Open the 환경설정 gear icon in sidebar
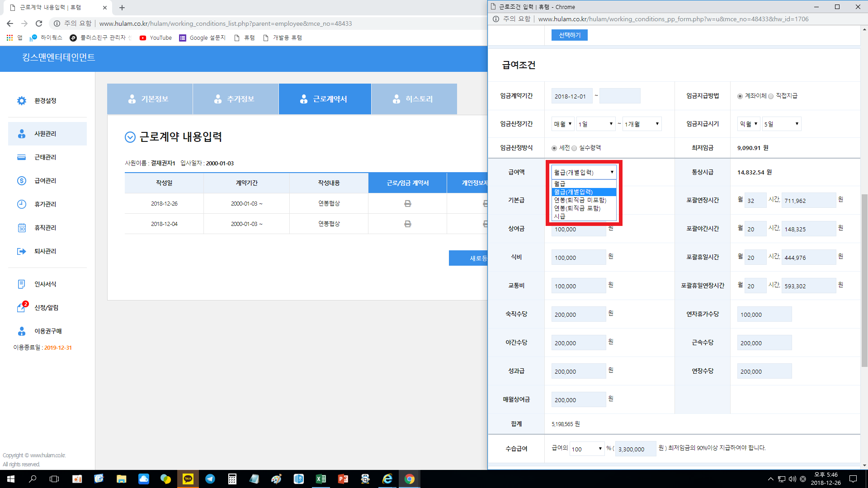The height and width of the screenshot is (488, 868). click(x=22, y=101)
